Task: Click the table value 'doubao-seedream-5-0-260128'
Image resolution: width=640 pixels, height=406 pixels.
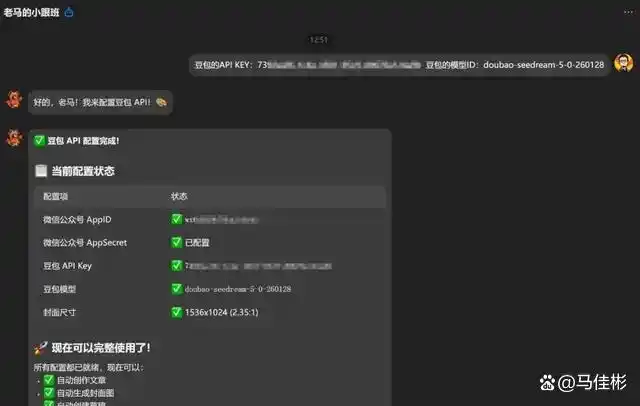Action: (x=238, y=289)
